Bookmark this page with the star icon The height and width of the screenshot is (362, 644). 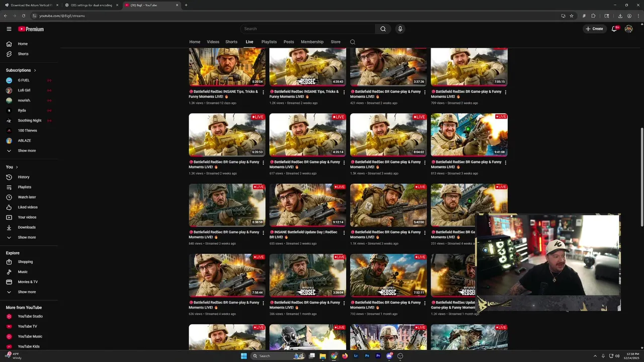tap(572, 16)
